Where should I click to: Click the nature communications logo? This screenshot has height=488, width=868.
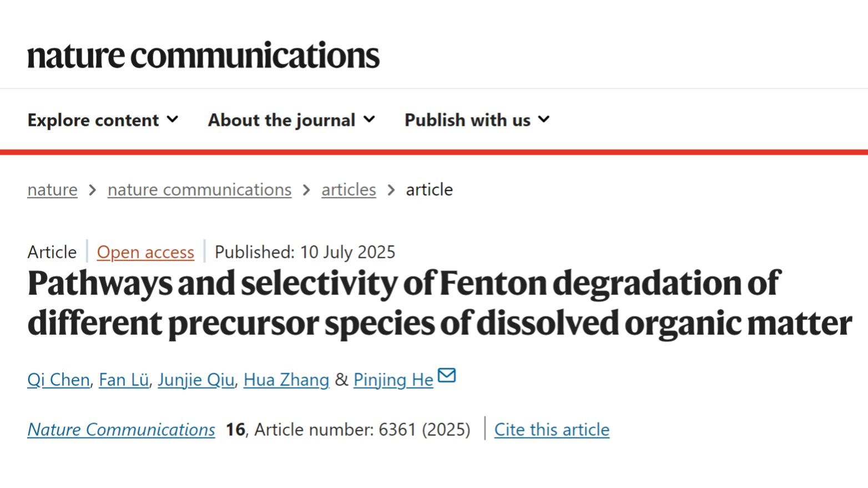[x=203, y=55]
